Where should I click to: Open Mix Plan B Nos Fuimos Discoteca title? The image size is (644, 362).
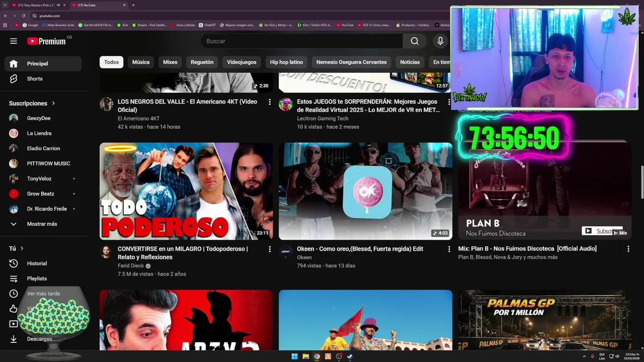click(527, 248)
